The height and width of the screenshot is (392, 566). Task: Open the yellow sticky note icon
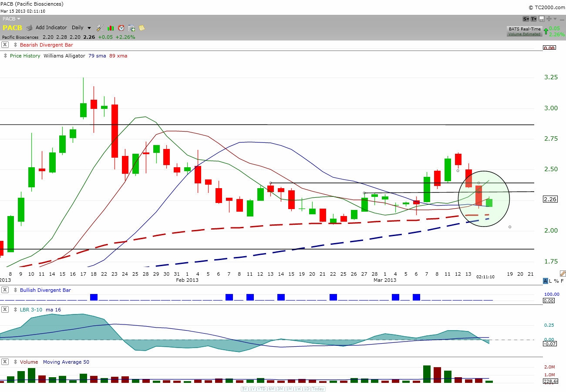[142, 28]
